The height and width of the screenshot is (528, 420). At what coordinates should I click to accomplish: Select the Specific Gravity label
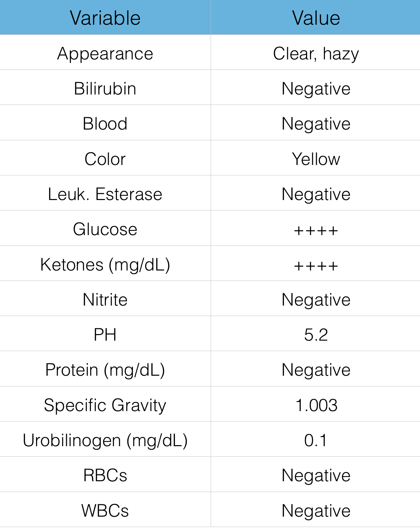click(x=105, y=405)
